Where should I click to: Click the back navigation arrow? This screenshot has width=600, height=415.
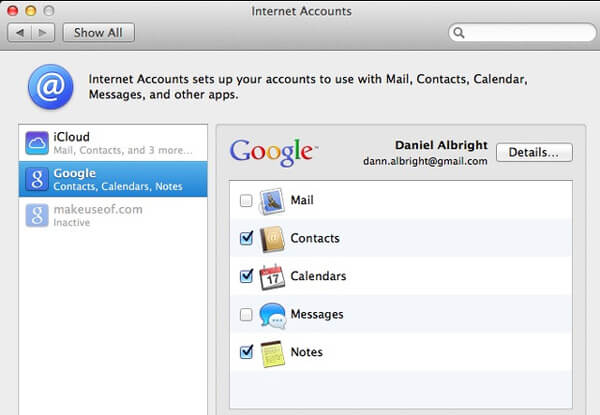(20, 33)
